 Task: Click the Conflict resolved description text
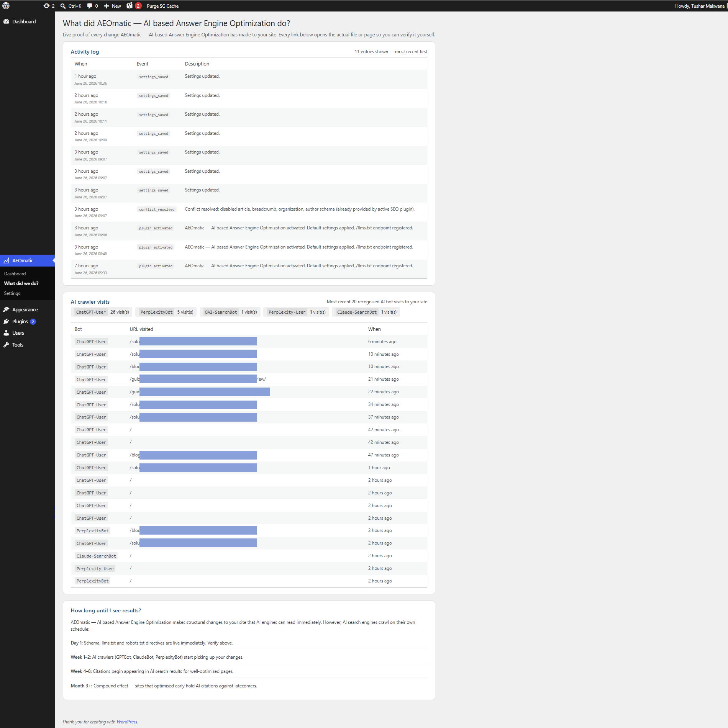[x=300, y=209]
